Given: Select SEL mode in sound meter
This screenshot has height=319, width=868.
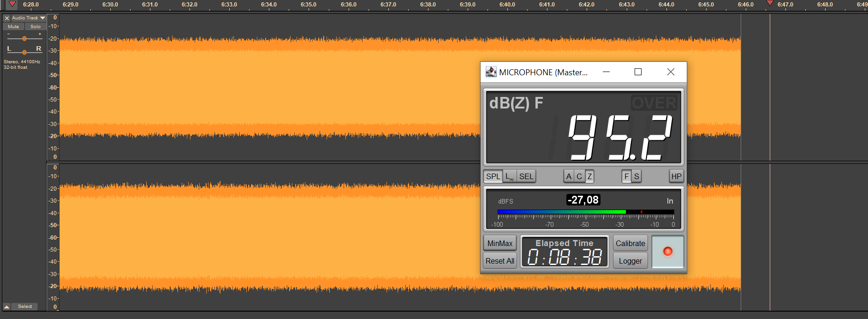Looking at the screenshot, I should (526, 176).
